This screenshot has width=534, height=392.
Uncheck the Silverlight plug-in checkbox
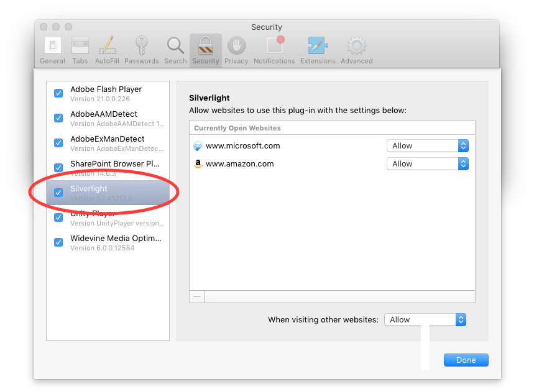pos(58,193)
